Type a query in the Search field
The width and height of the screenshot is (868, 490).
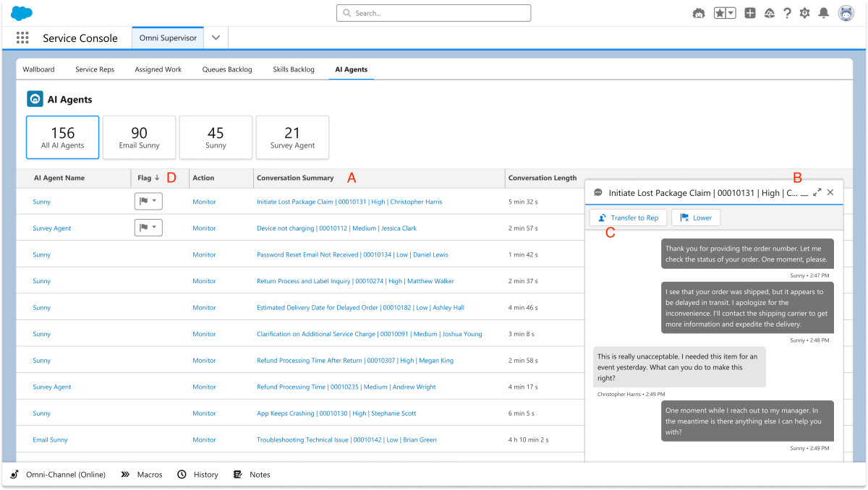tap(433, 12)
